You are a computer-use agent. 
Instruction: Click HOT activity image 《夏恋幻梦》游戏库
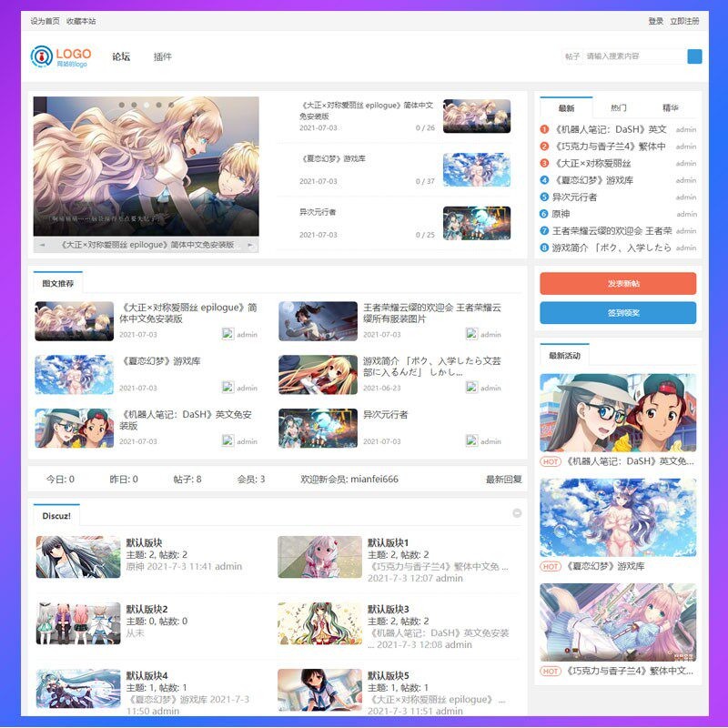pos(618,517)
